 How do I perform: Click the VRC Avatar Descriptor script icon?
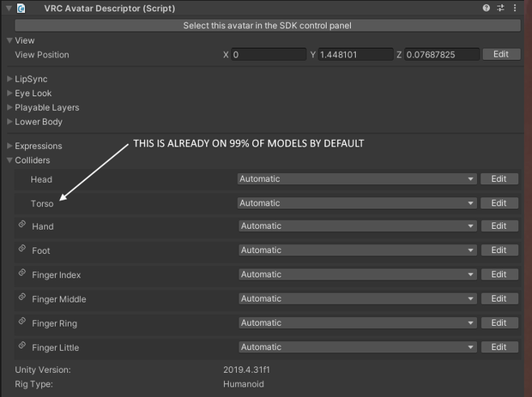click(x=21, y=8)
